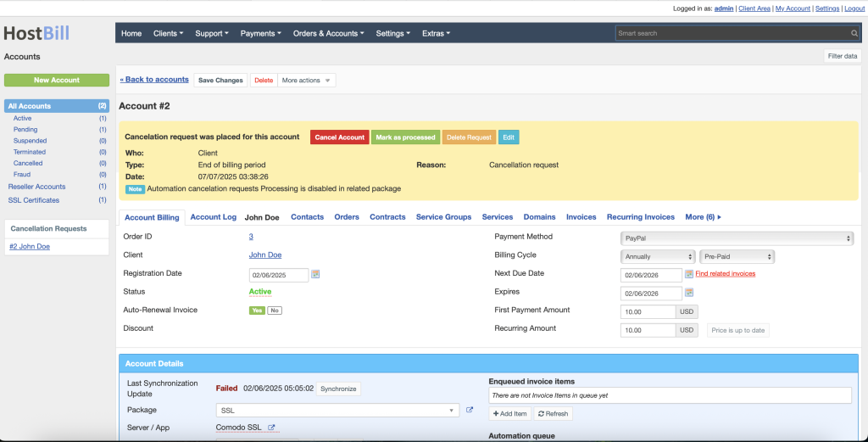Click the HostBill logo
The width and height of the screenshot is (868, 442).
36,33
